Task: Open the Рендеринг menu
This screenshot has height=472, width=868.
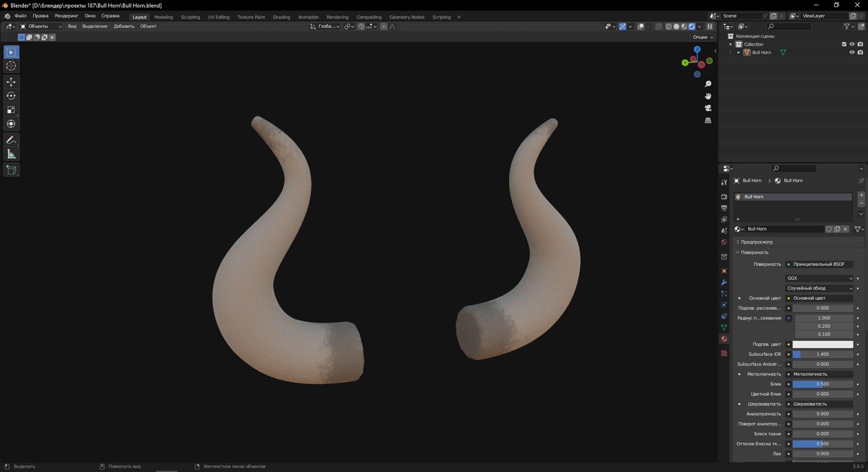Action: coord(66,16)
